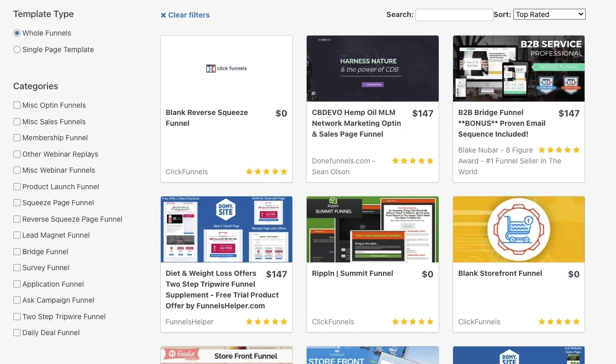Open the CBDEVO Harness Nature thumbnail
This screenshot has height=364, width=616.
(373, 69)
